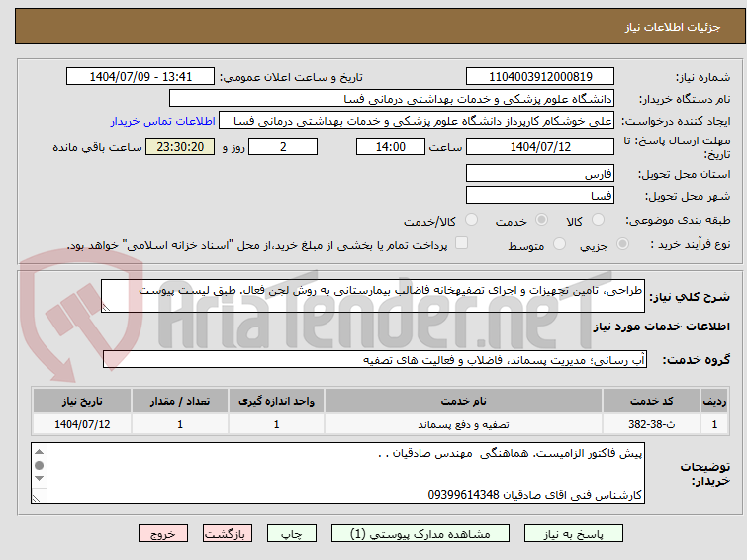This screenshot has height=560, width=747.
Task: Toggle the اسناد خزانه اسلامی payment checkbox
Action: [x=461, y=243]
